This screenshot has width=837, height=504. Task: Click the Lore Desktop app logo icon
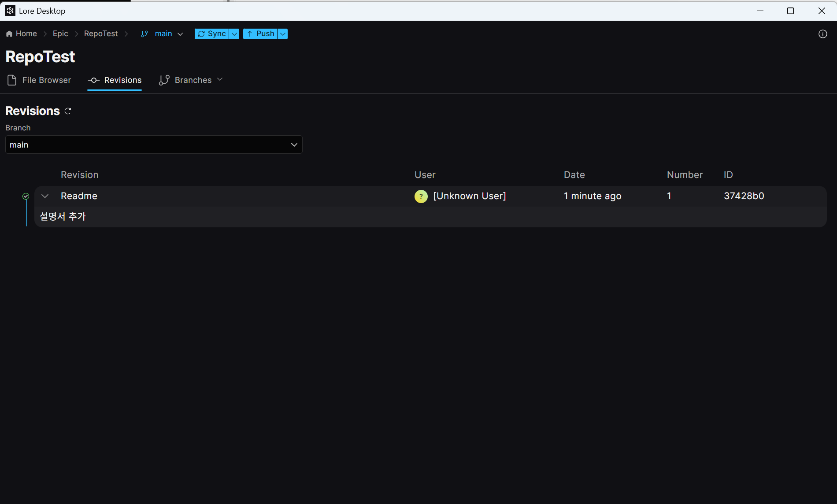[x=10, y=11]
